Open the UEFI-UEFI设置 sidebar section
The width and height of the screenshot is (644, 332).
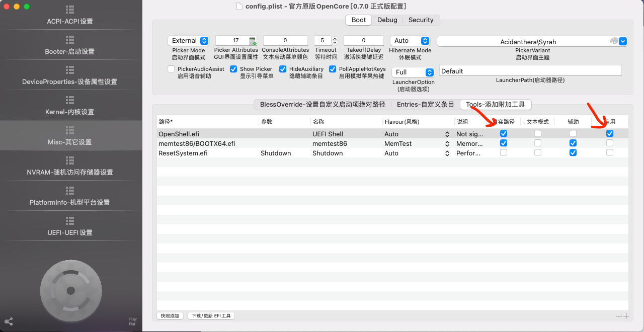click(70, 226)
